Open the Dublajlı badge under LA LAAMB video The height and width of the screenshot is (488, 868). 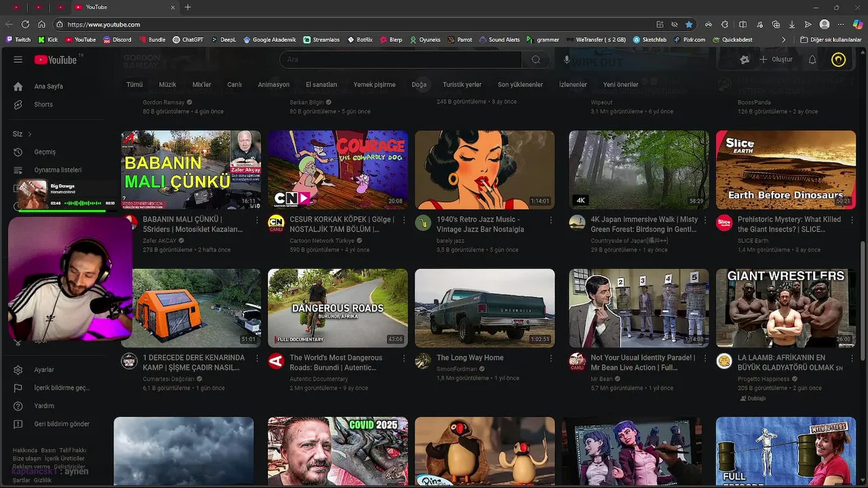point(753,399)
